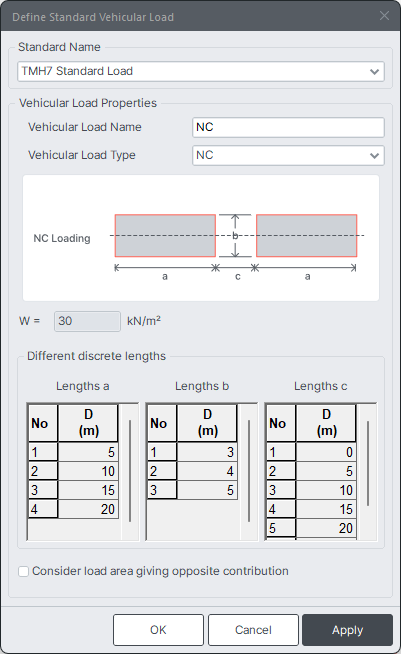
Task: Click the Lengths c scrollbar
Action: coord(368,463)
